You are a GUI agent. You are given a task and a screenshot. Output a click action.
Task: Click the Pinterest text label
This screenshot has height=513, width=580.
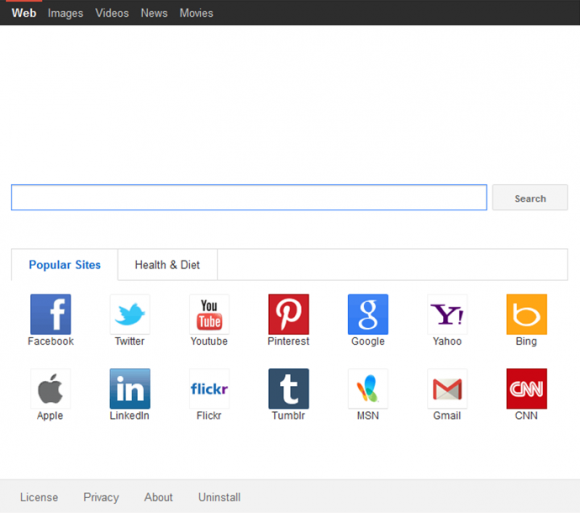click(x=289, y=341)
